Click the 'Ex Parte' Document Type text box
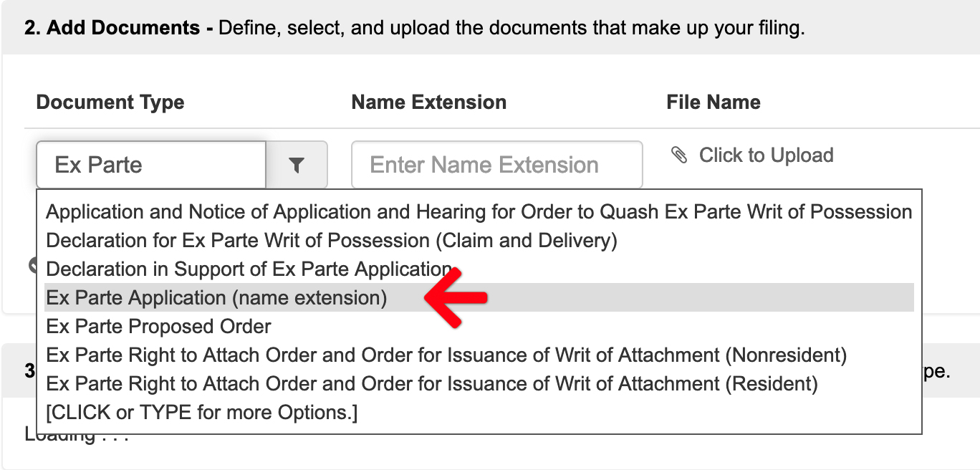The image size is (980, 470). (150, 165)
